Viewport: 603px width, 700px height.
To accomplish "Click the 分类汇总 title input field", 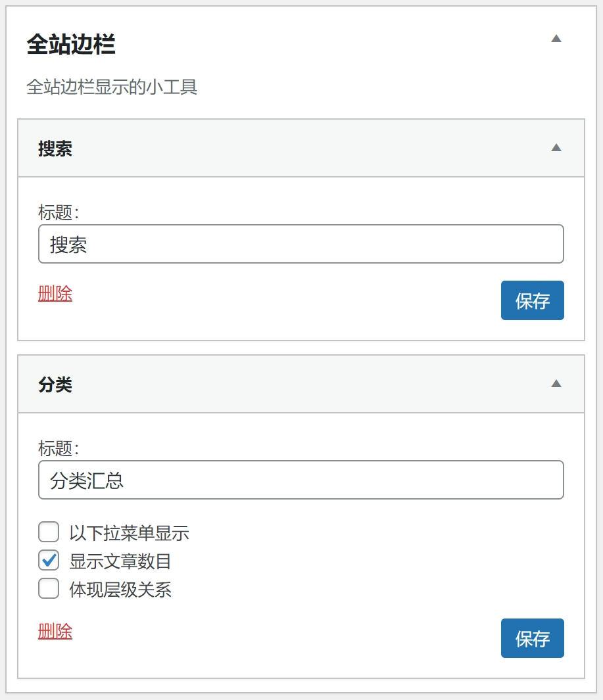I will coord(301,480).
